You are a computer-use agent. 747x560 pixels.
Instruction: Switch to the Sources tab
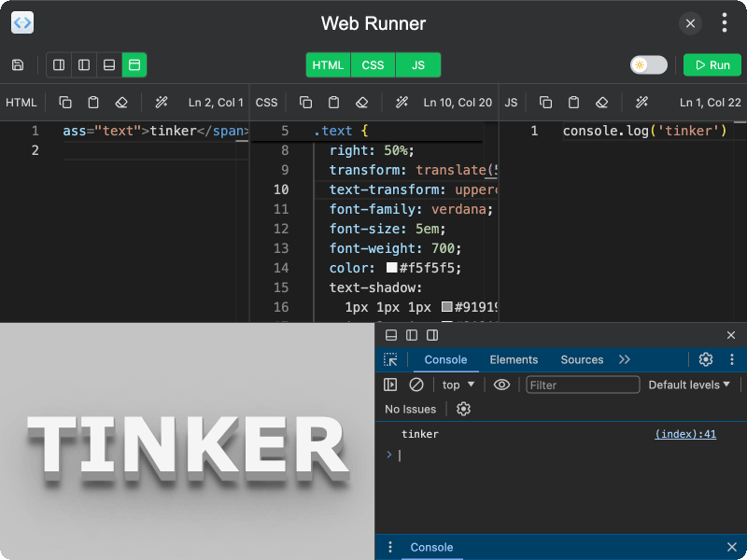coord(582,359)
